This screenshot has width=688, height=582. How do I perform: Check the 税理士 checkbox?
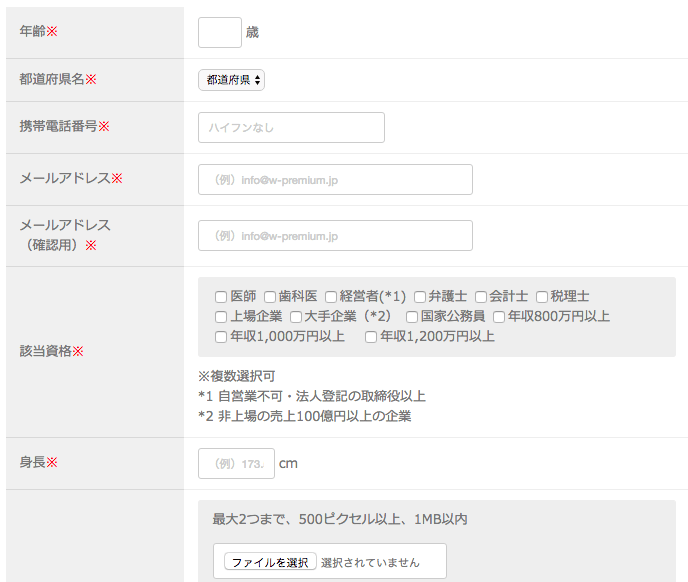542,297
